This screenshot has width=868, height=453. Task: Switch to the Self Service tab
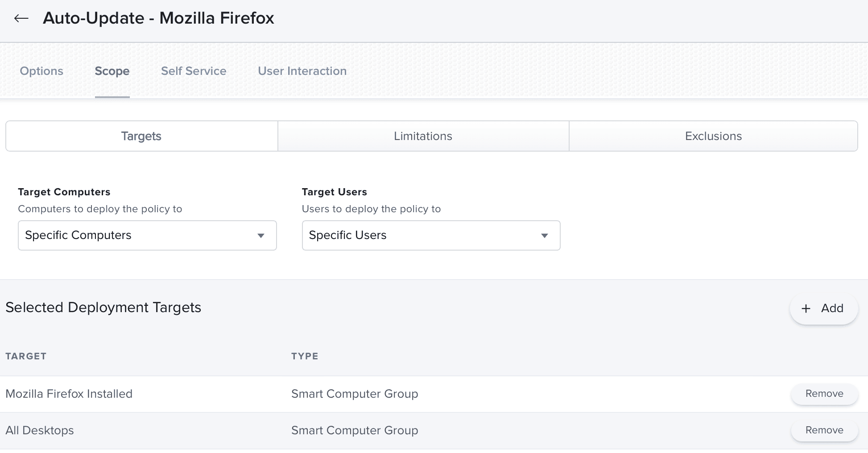tap(194, 71)
